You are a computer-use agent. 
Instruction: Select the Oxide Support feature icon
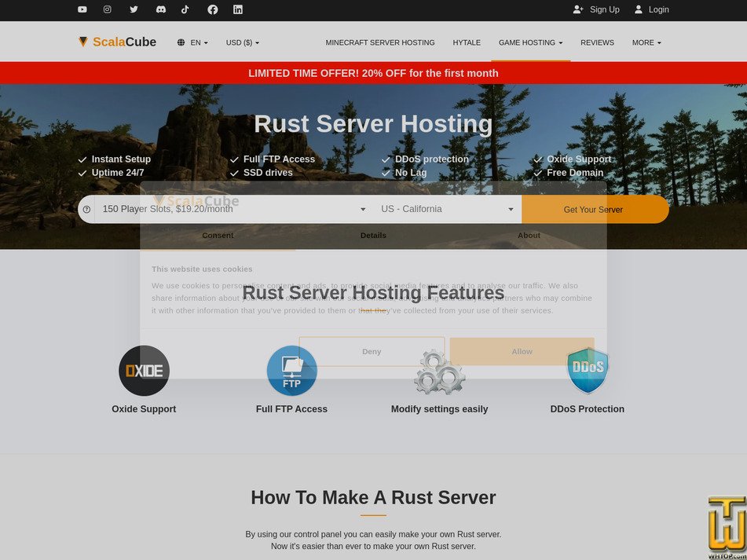coord(144,370)
